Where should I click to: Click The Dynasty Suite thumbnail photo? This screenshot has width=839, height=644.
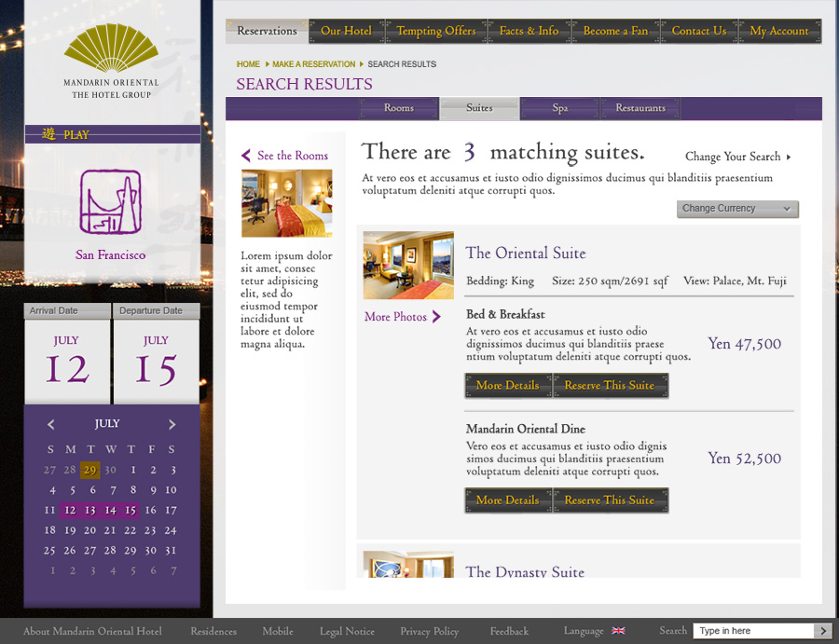408,564
